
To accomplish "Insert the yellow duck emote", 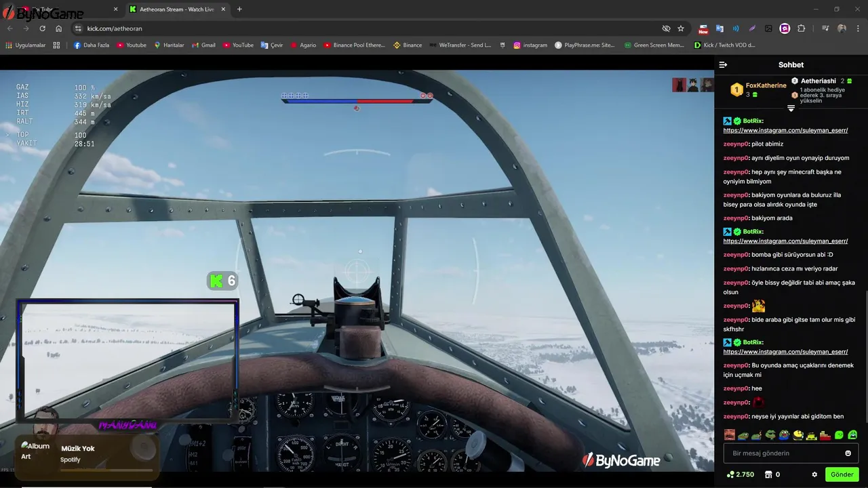I will [x=798, y=434].
